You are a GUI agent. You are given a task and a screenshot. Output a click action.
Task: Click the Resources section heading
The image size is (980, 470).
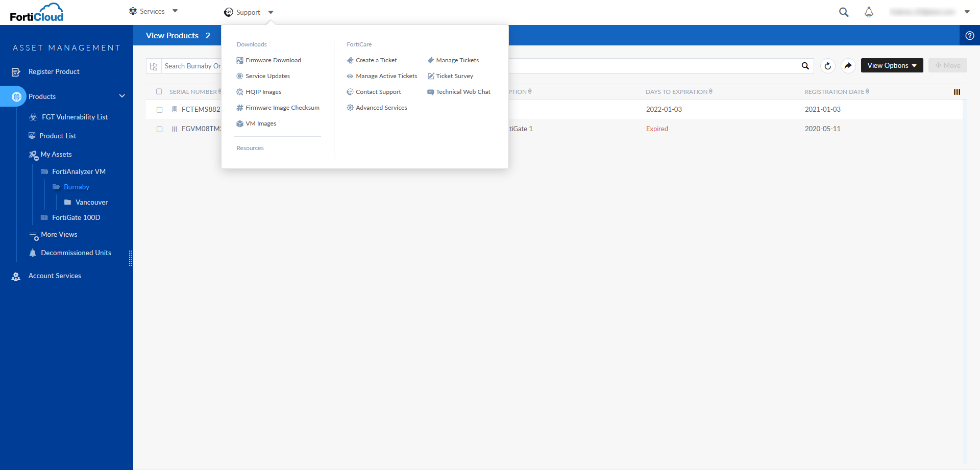[250, 148]
